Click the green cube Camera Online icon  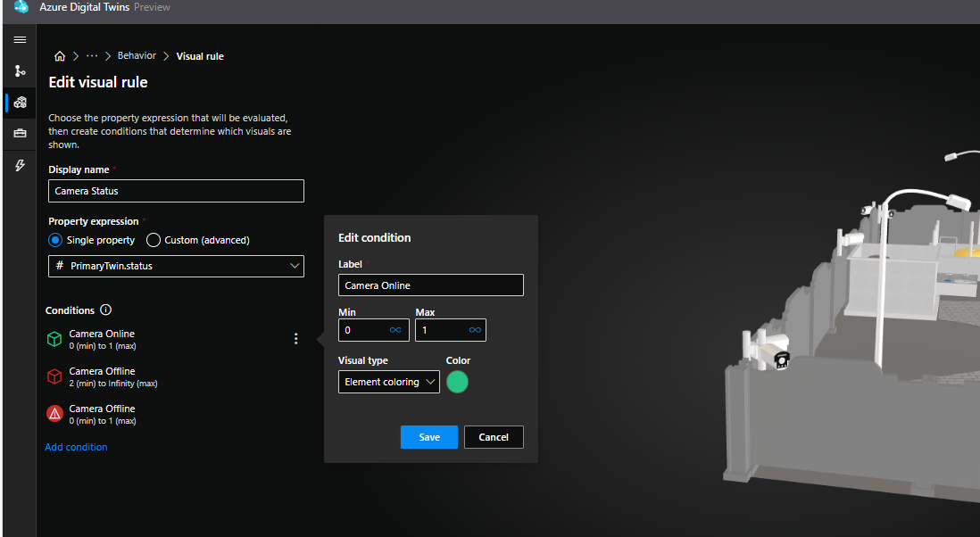[x=55, y=339]
